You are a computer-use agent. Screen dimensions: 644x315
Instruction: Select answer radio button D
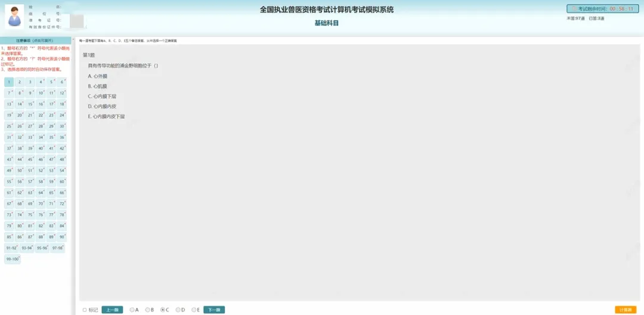click(178, 310)
